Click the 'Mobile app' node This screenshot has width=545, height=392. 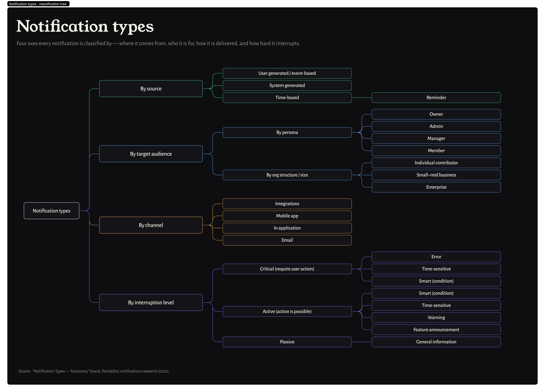[x=287, y=216]
